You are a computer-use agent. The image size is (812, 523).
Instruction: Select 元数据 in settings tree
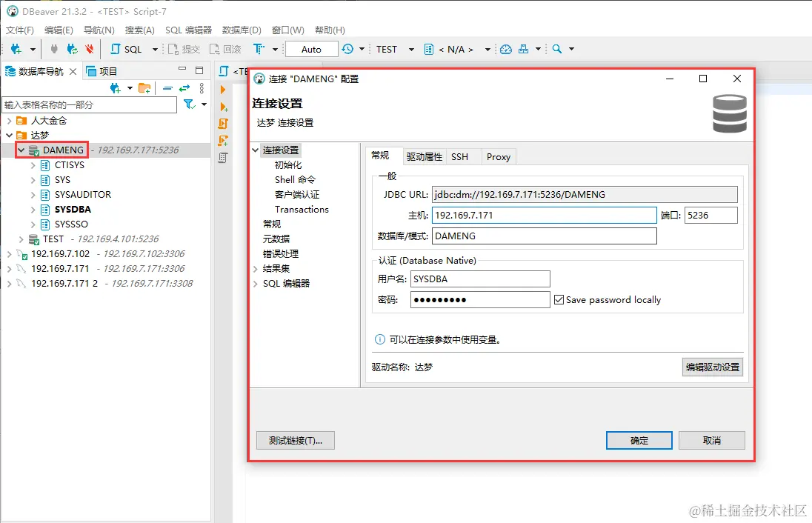pos(276,239)
